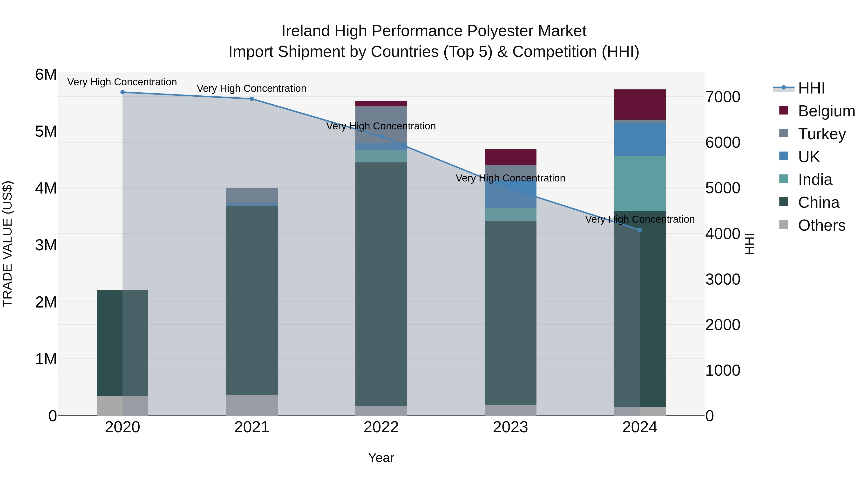Click the 2020 HHI data point

tap(123, 92)
